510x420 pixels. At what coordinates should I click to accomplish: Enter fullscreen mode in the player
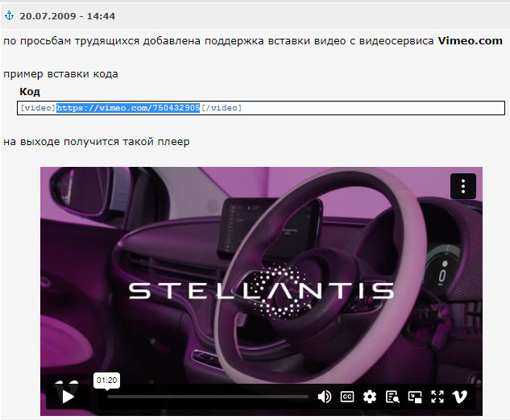(x=437, y=397)
